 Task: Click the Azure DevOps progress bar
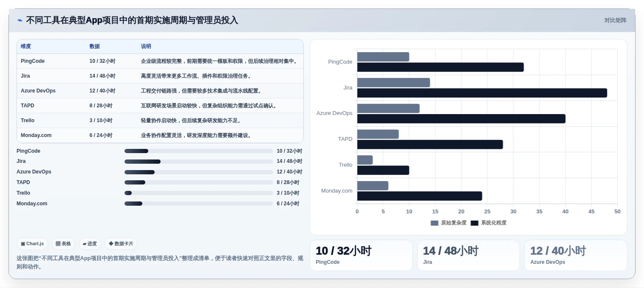[199, 172]
